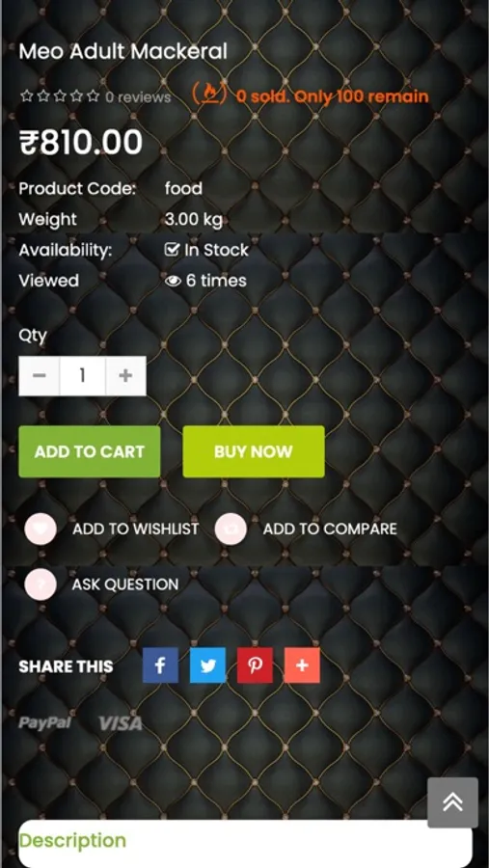489x868 pixels.
Task: Click the Ask Question link
Action: tap(125, 584)
